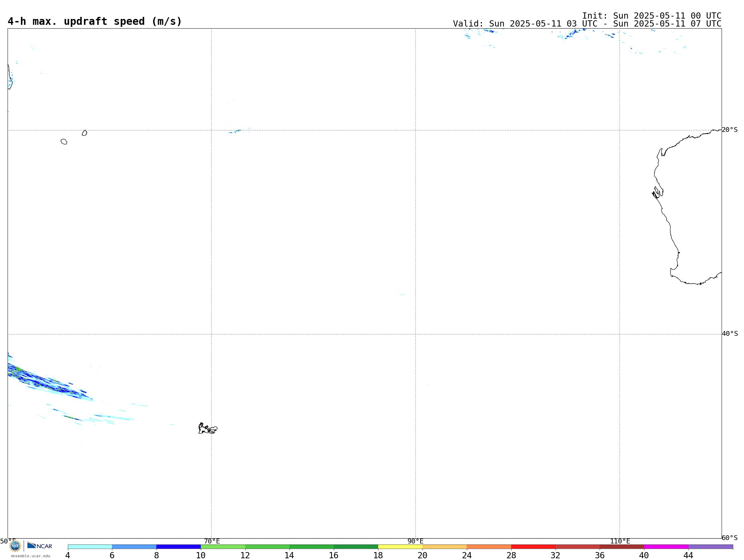Screen dimensions: 744x560
Task: Click the 110°E longitude label
Action: coord(620,541)
